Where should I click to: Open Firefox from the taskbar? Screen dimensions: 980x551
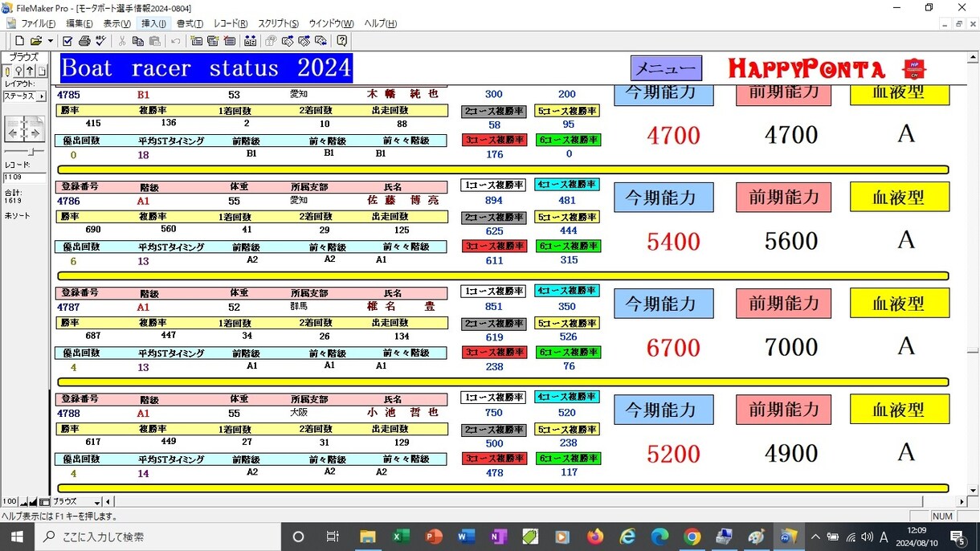(595, 537)
